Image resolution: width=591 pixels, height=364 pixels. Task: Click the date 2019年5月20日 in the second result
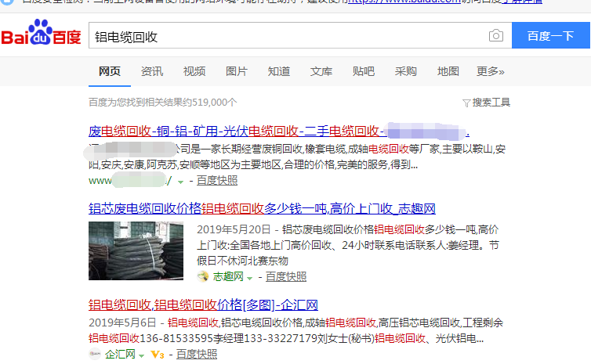coord(234,229)
